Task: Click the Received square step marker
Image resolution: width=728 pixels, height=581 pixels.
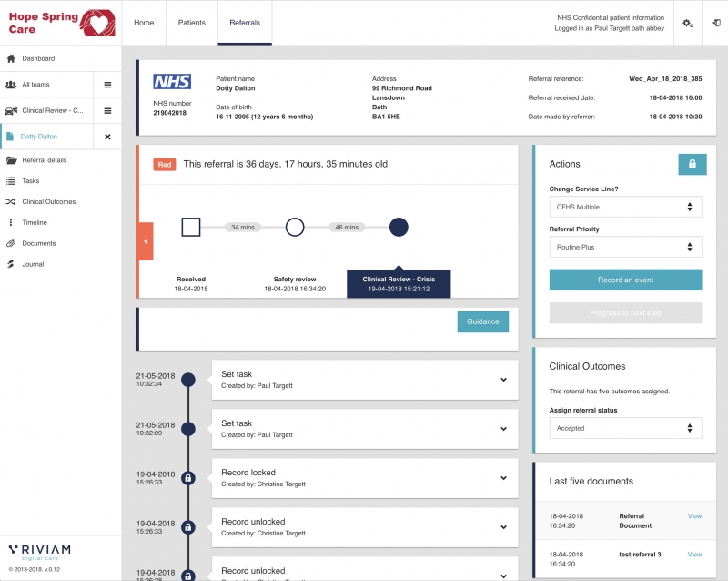Action: (191, 228)
